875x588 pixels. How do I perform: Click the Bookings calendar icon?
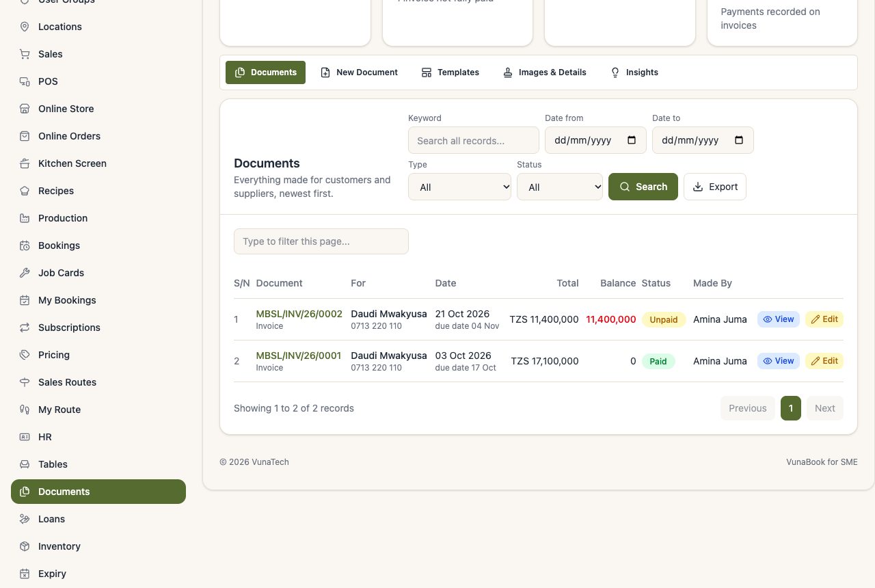[25, 245]
